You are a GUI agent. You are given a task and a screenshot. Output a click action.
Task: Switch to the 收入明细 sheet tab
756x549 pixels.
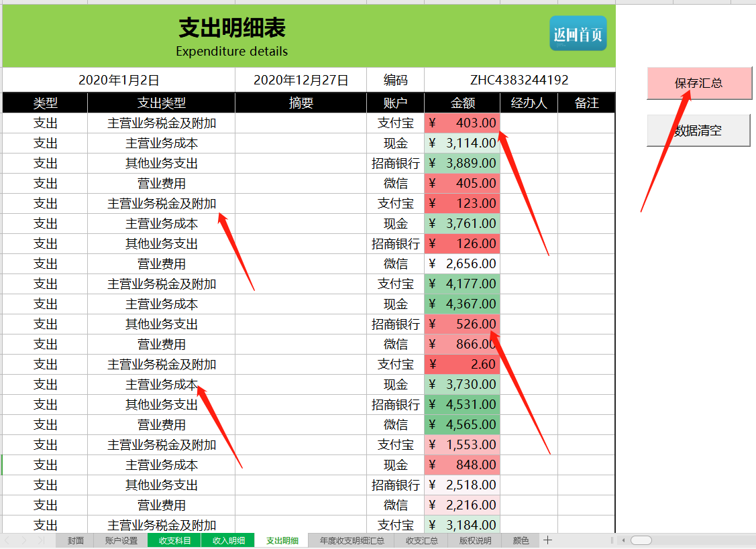(228, 540)
